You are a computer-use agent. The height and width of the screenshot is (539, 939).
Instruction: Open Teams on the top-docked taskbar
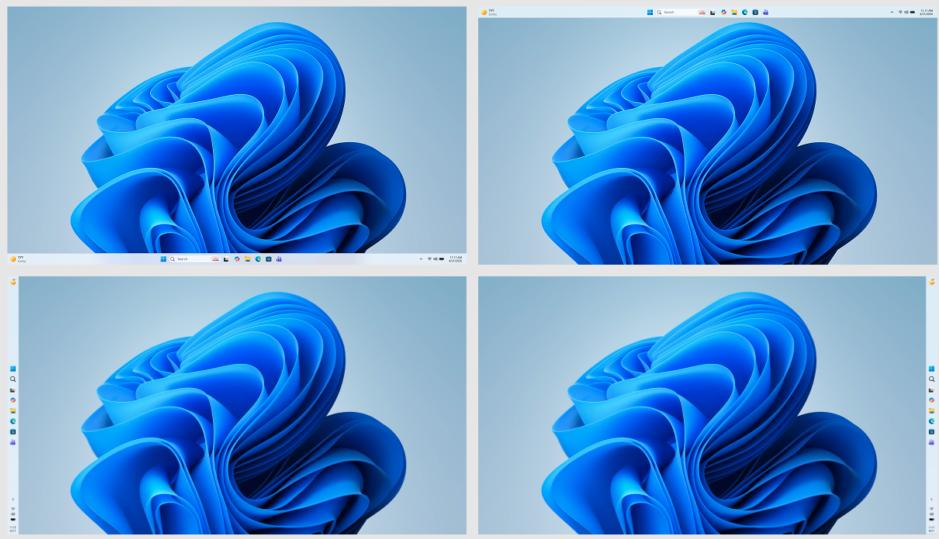pos(765,12)
